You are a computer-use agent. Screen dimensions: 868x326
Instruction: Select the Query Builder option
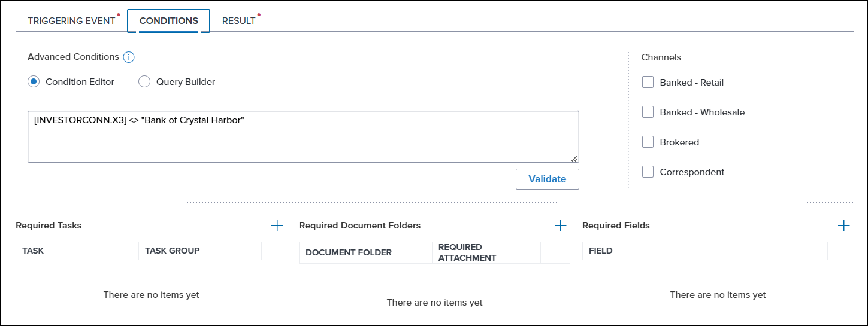(144, 82)
